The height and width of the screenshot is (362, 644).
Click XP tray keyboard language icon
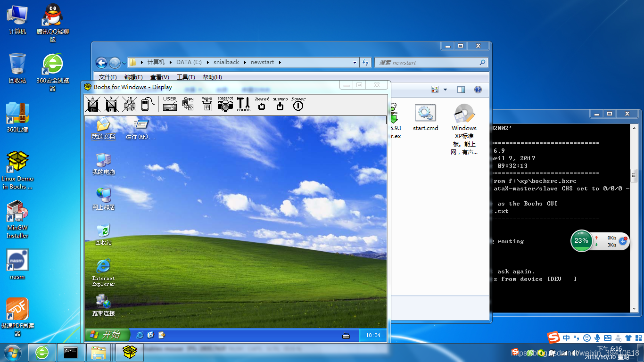(x=346, y=336)
